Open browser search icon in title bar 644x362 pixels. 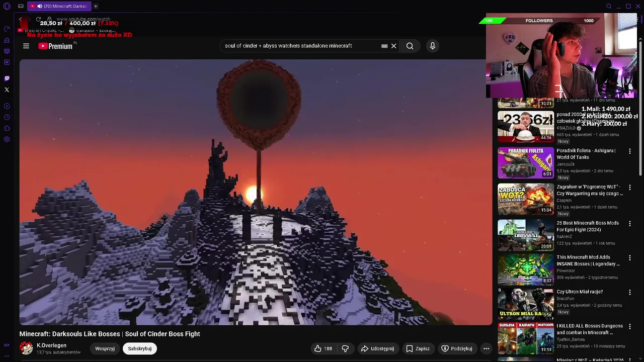(x=609, y=7)
